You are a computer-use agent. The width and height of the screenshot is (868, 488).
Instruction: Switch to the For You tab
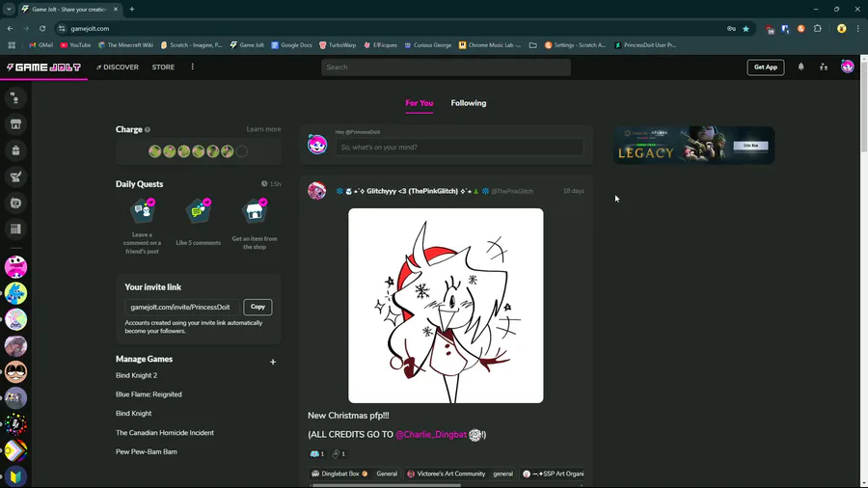pyautogui.click(x=420, y=103)
